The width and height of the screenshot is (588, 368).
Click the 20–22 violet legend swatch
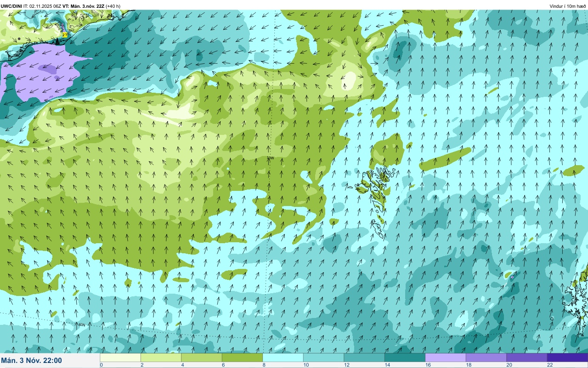[x=527, y=357]
